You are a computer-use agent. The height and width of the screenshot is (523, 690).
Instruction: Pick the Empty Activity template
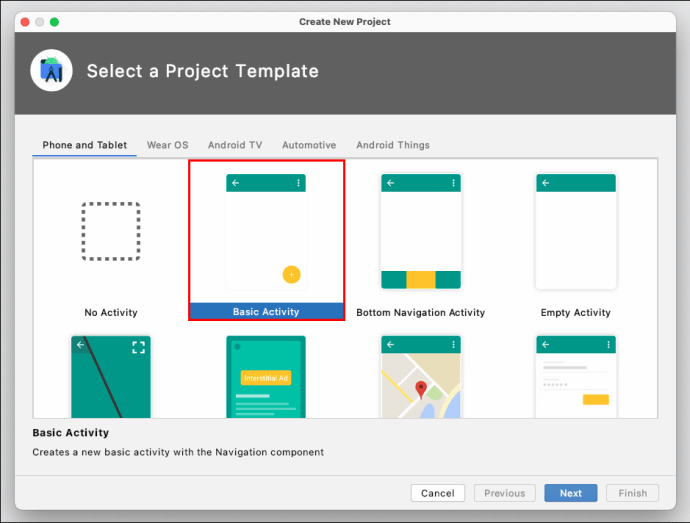pyautogui.click(x=576, y=240)
